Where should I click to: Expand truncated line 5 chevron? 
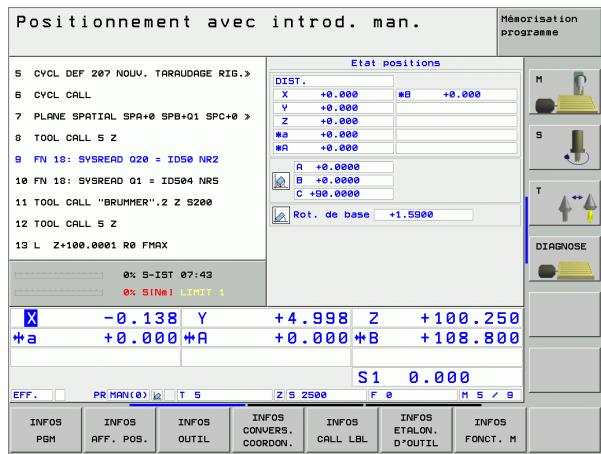(248, 74)
